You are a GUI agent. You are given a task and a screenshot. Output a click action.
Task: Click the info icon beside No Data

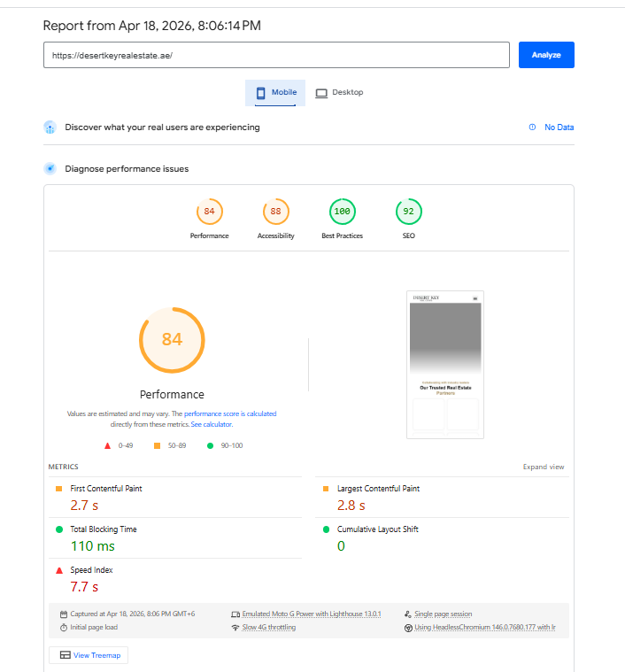point(532,127)
